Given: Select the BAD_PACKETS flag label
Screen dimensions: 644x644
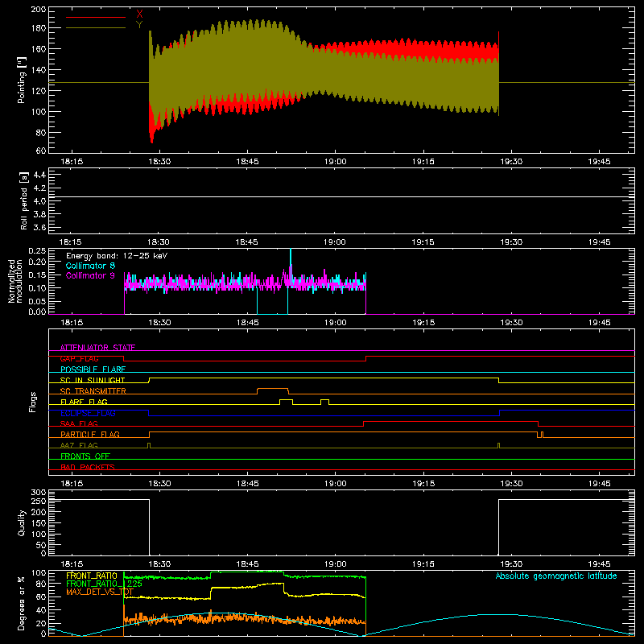Looking at the screenshot, I should (x=88, y=467).
